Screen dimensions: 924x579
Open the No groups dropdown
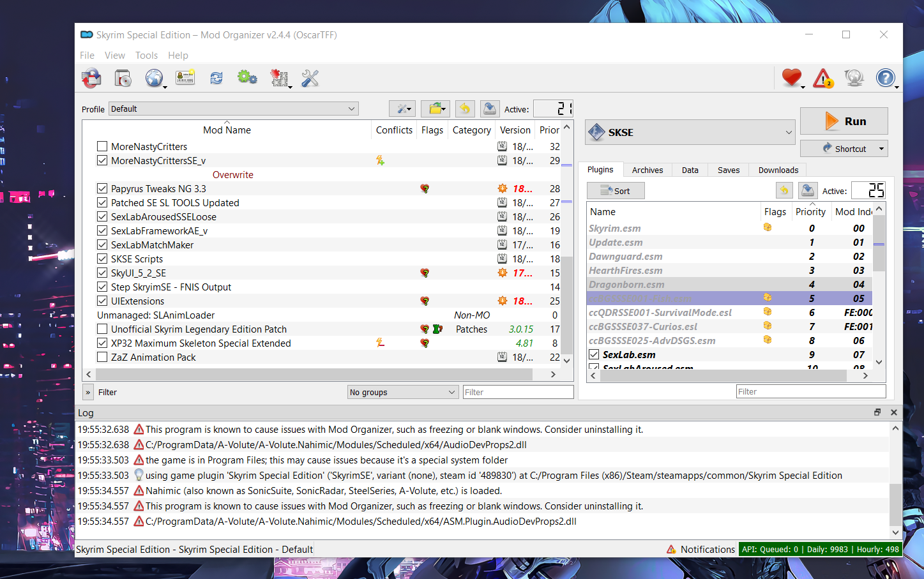tap(403, 392)
